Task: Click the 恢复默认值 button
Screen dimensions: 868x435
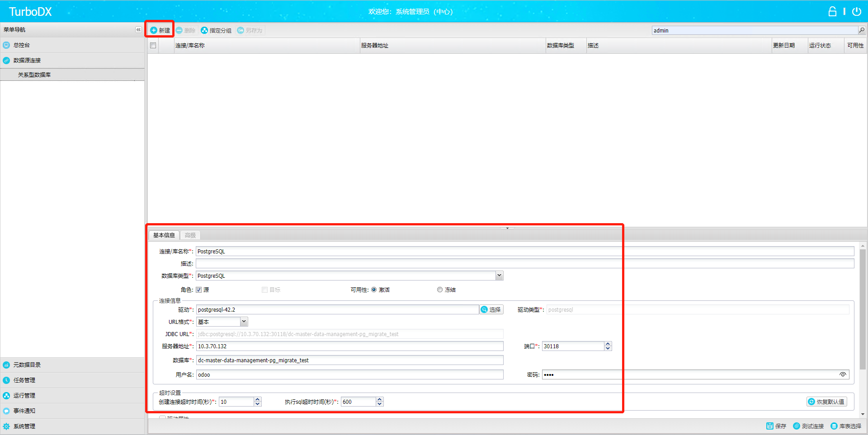Action: (x=826, y=402)
